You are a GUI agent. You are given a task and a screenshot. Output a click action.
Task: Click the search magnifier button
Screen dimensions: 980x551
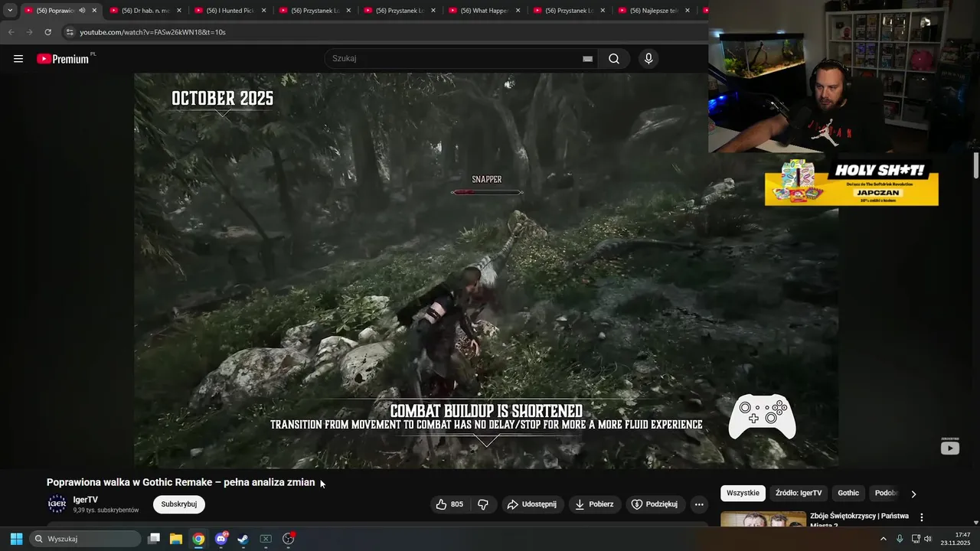[614, 59]
